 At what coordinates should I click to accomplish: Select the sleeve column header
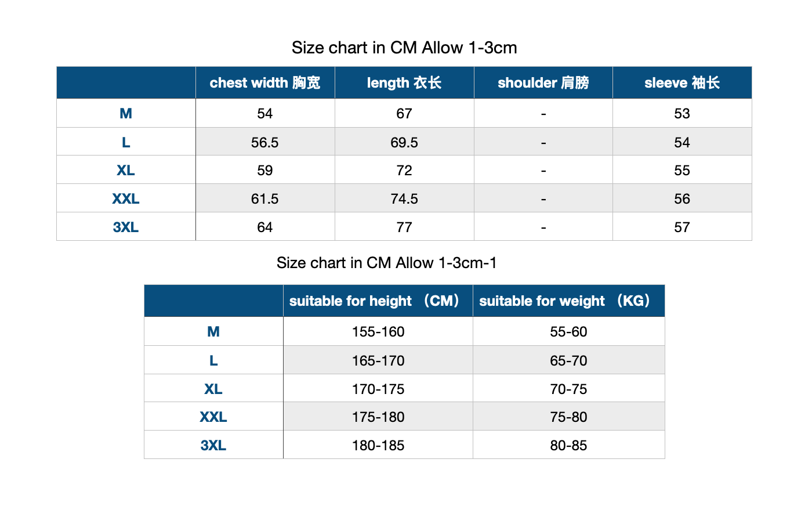pyautogui.click(x=682, y=82)
